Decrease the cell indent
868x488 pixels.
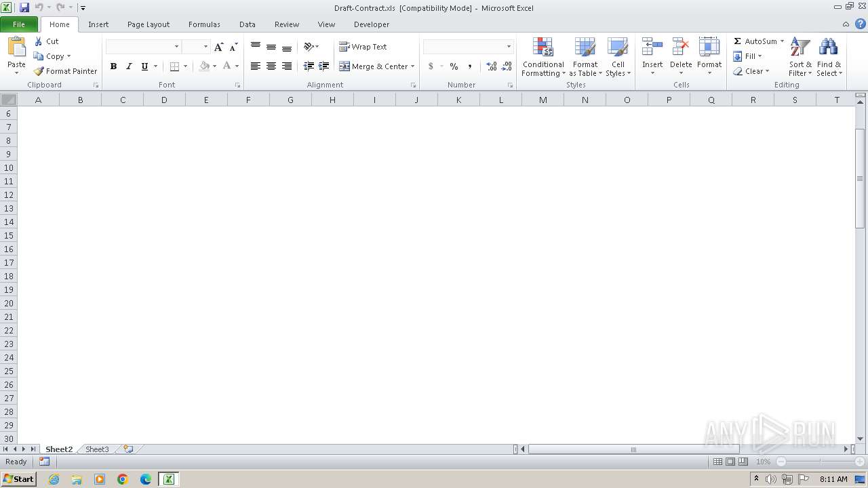click(309, 66)
